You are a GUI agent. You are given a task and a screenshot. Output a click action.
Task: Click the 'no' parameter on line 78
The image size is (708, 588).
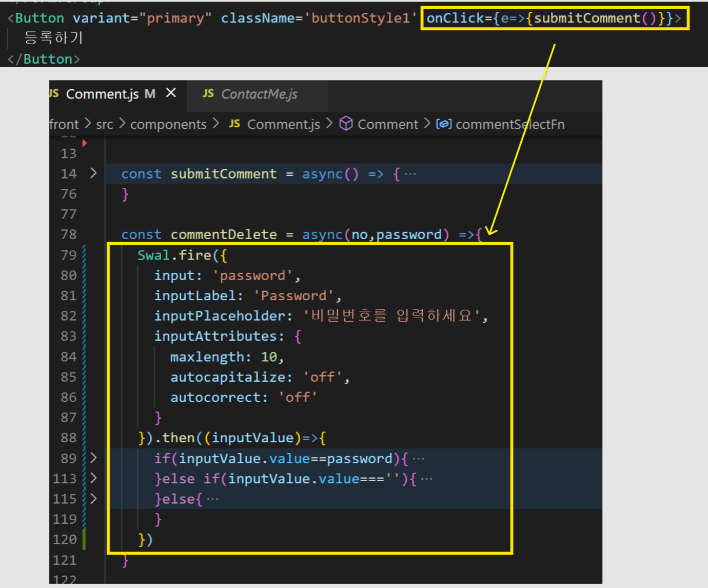[360, 234]
